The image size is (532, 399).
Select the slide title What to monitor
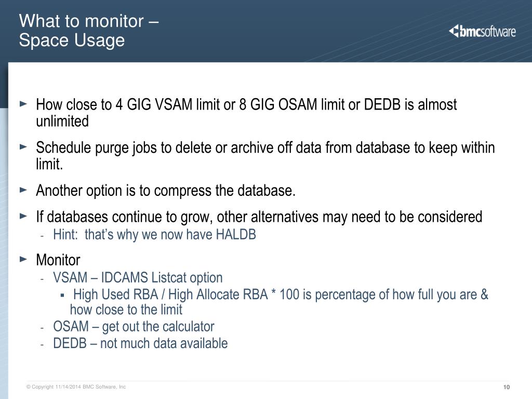pos(89,21)
